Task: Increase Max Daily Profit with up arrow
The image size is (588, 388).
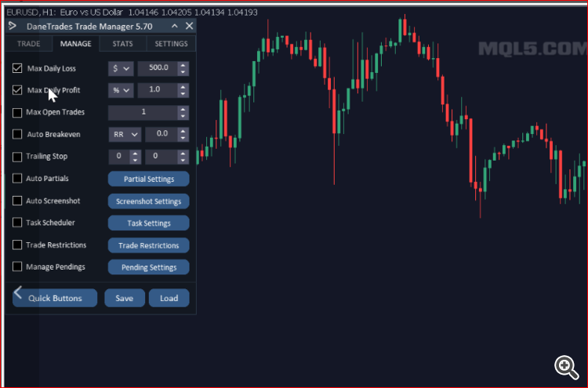Action: click(x=183, y=87)
